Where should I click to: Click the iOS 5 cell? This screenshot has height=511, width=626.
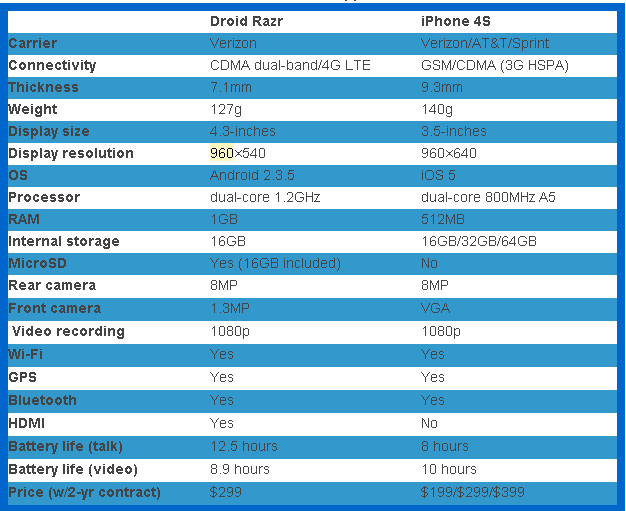(x=438, y=175)
